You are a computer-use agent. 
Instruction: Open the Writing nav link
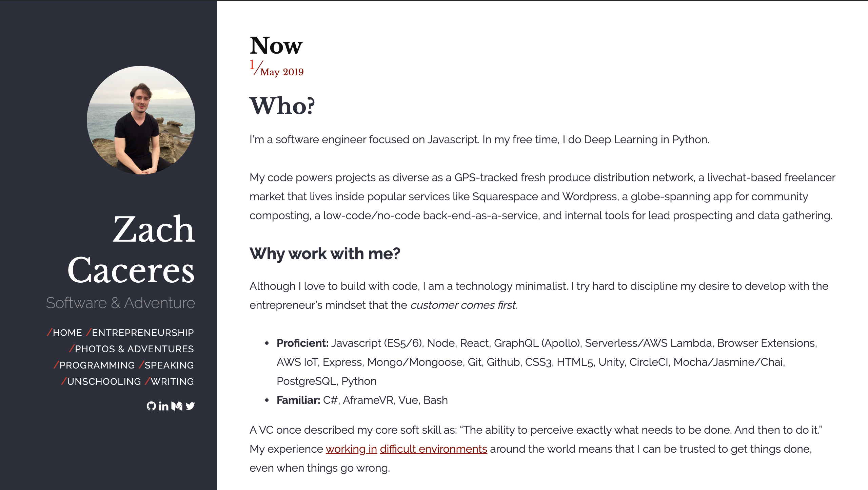coord(172,381)
